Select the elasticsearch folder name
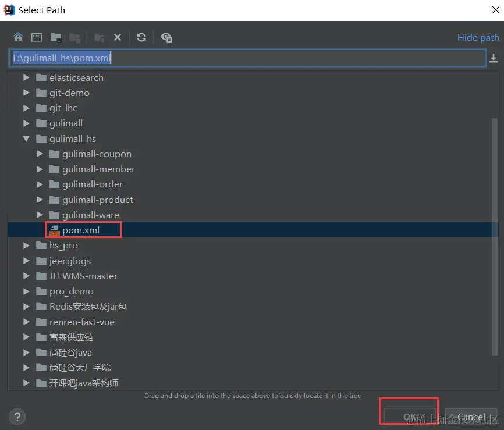 76,77
